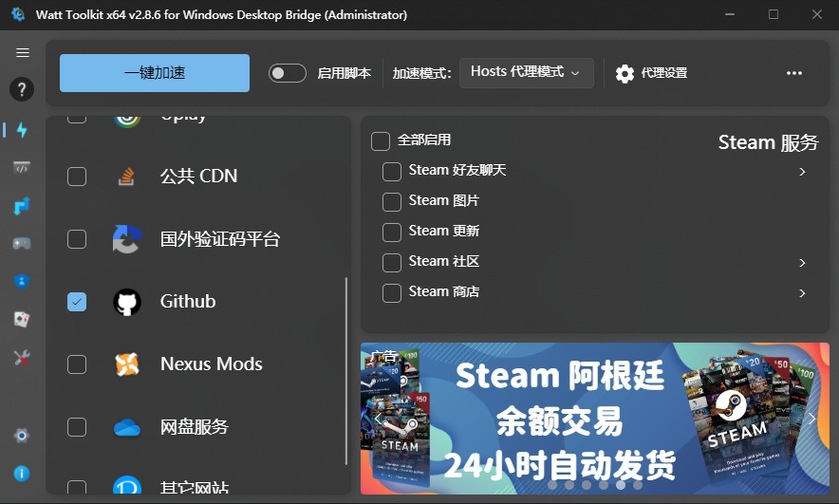Check the 全部启用 checkbox
This screenshot has width=839, height=504.
pyautogui.click(x=381, y=141)
